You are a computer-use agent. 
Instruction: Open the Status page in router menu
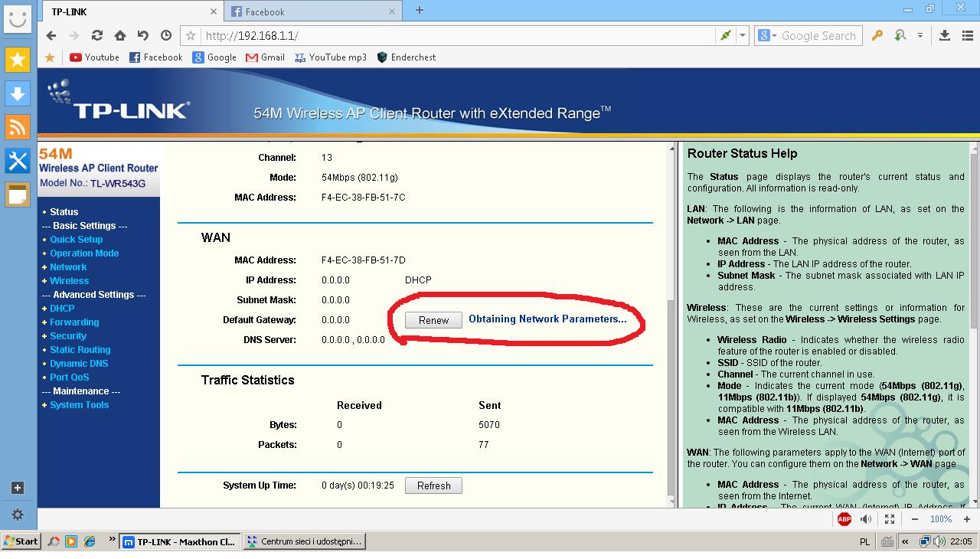click(x=64, y=212)
